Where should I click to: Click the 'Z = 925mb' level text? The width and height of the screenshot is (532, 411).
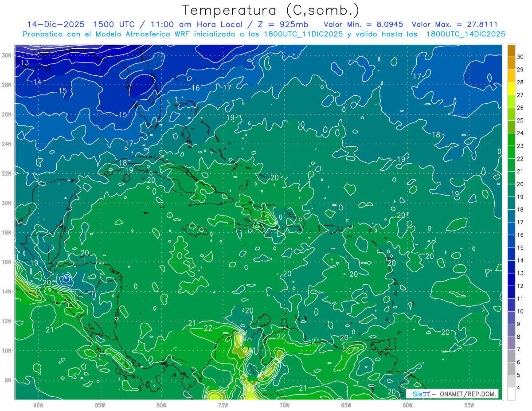click(x=282, y=24)
